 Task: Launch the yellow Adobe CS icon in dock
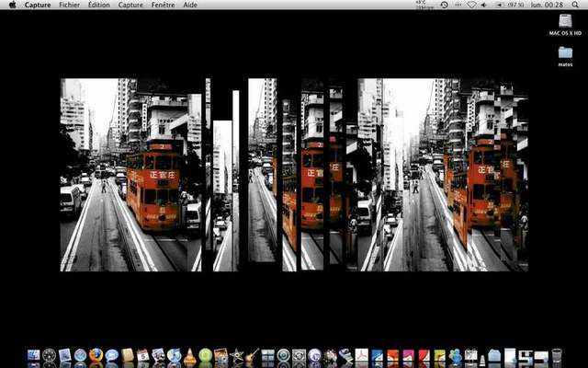point(439,355)
